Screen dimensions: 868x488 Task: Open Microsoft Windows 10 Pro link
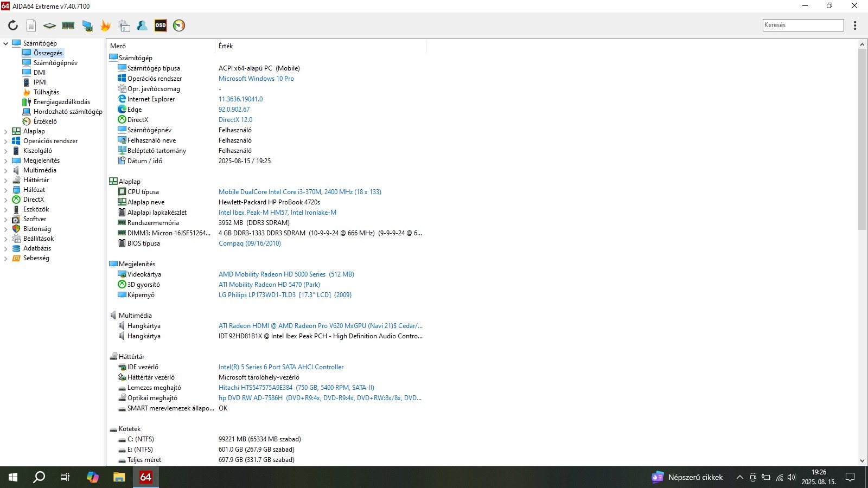point(256,79)
